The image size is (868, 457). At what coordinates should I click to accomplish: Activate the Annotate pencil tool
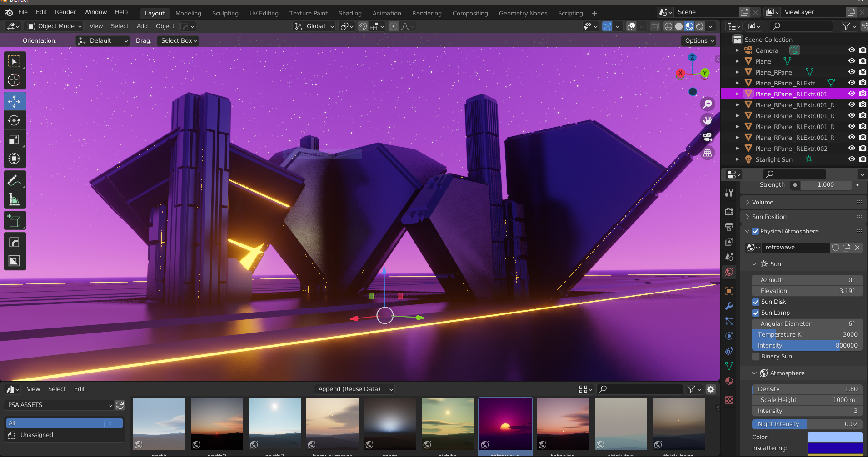(x=14, y=180)
